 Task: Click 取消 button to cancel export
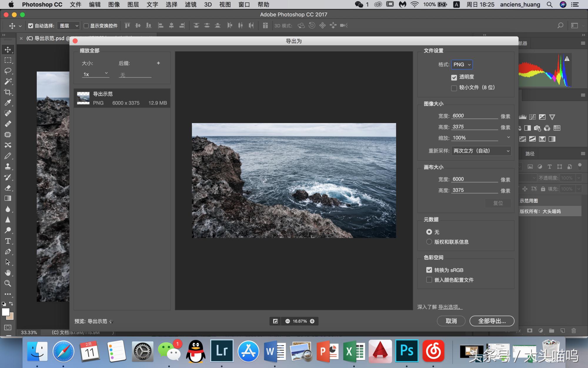click(x=451, y=321)
